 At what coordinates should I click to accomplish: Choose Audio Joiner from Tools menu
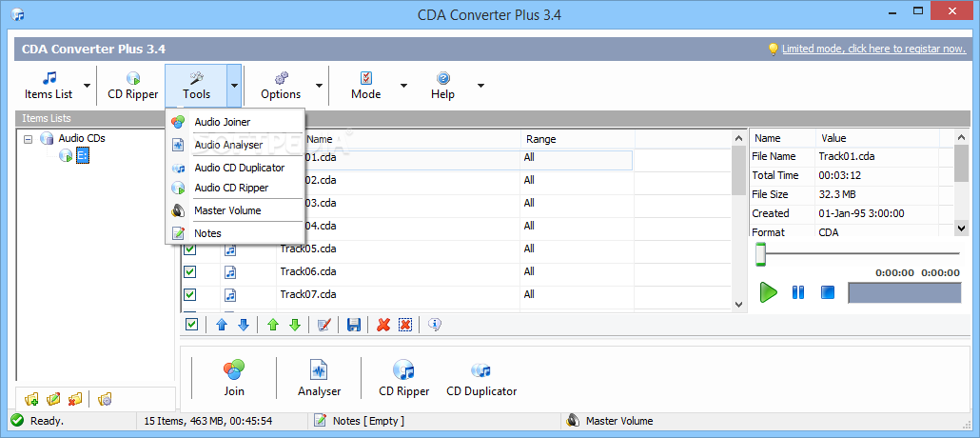(x=235, y=122)
